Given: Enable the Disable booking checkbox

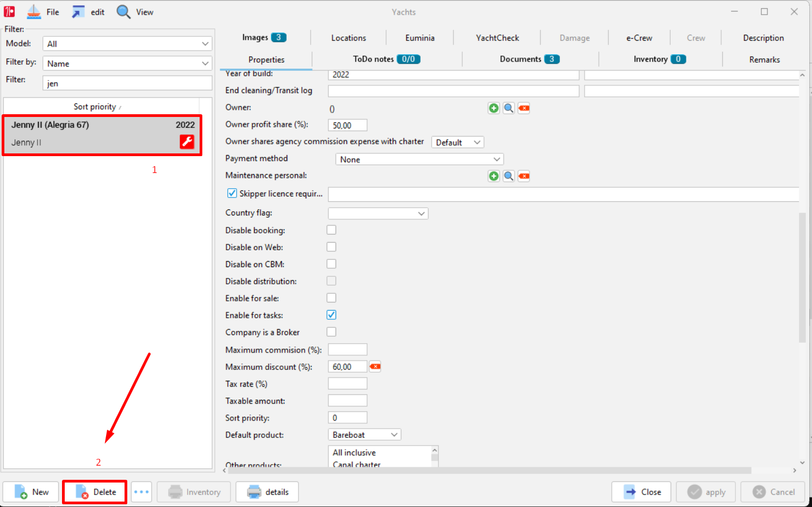Looking at the screenshot, I should [331, 230].
